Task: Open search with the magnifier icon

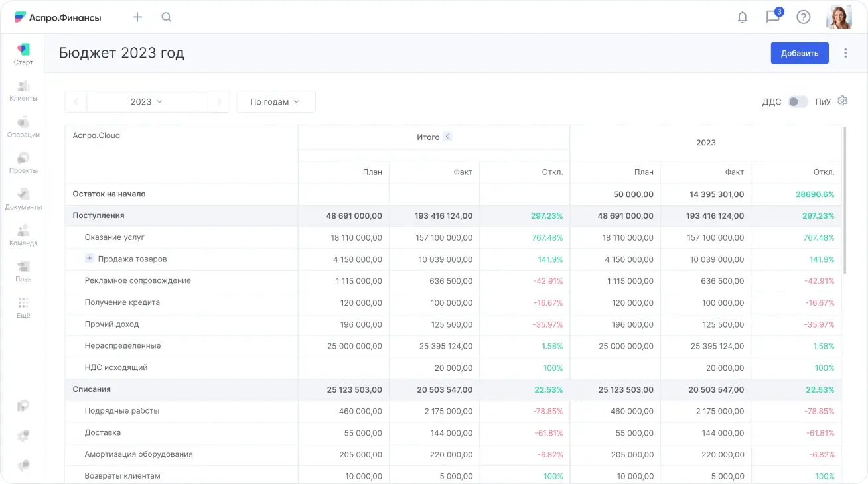Action: coord(167,17)
